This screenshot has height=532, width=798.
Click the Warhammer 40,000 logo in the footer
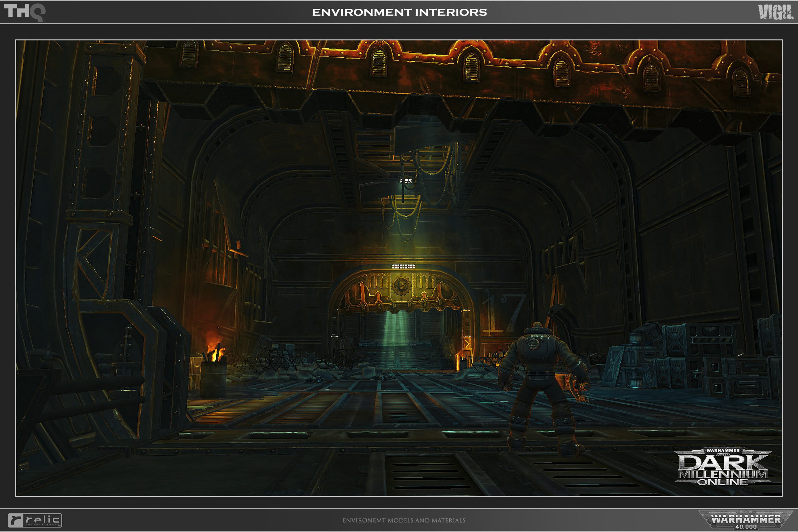click(746, 520)
